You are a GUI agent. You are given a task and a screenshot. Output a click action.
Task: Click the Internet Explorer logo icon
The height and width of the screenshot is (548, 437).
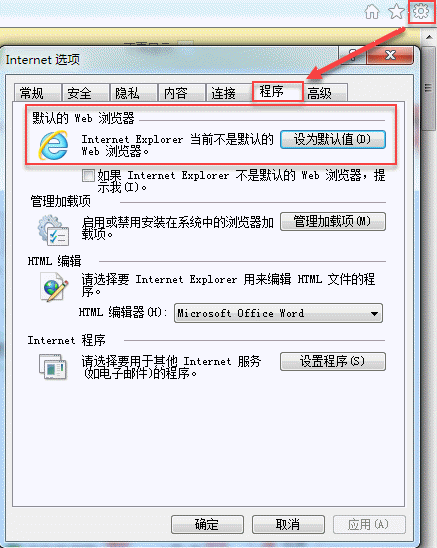(x=53, y=145)
